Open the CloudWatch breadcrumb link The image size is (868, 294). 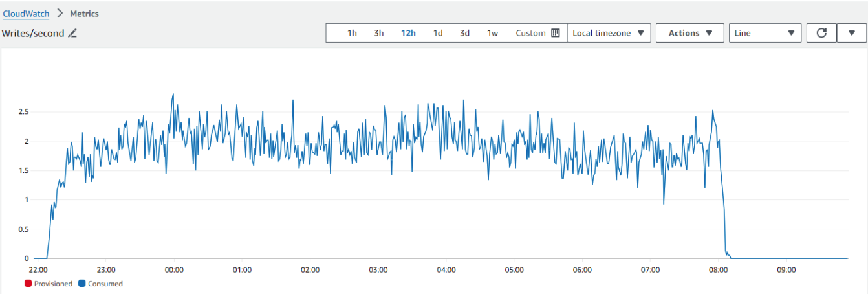pos(26,13)
